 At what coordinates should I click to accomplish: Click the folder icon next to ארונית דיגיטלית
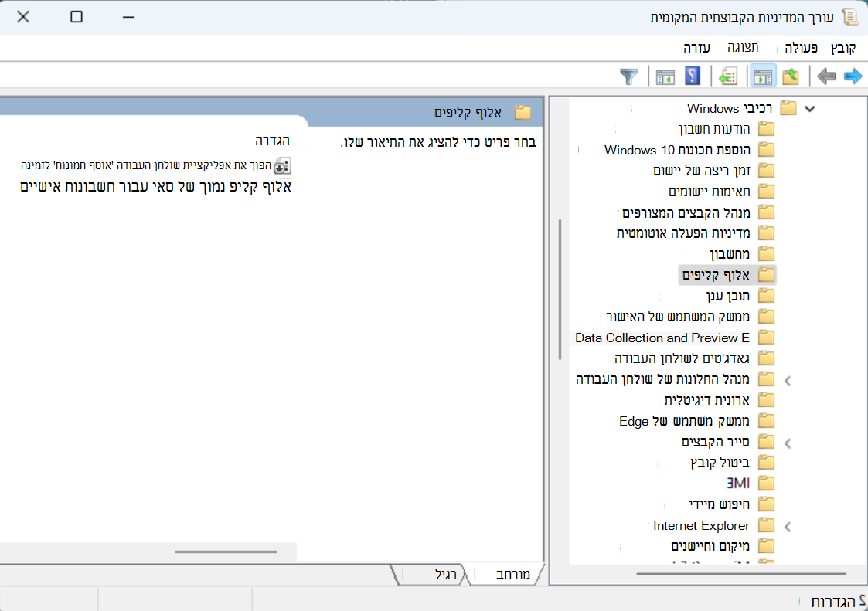tap(766, 399)
